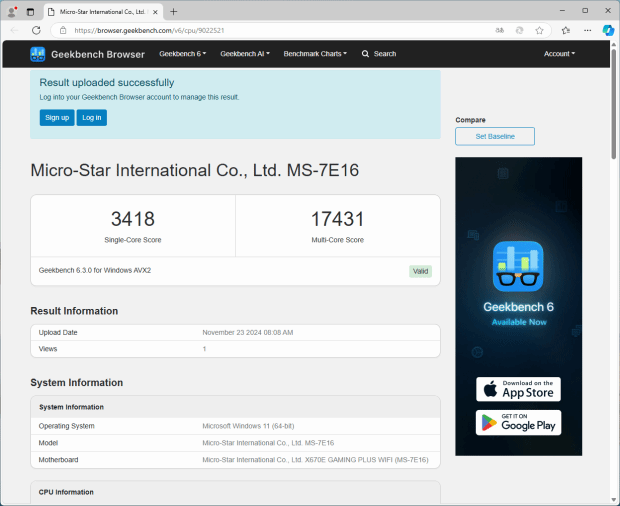Screen dimensions: 620x506
Task: Open the Google Play download badge
Action: (518, 423)
